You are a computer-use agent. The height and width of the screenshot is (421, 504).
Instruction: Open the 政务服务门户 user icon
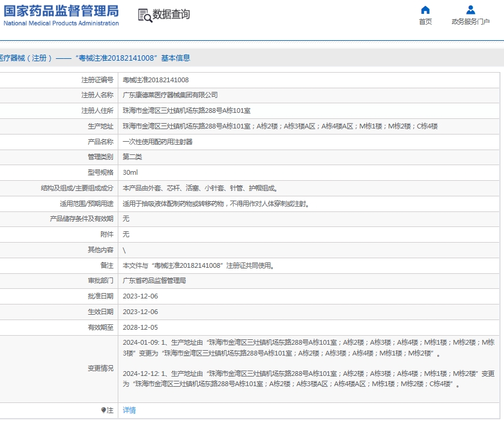point(470,10)
